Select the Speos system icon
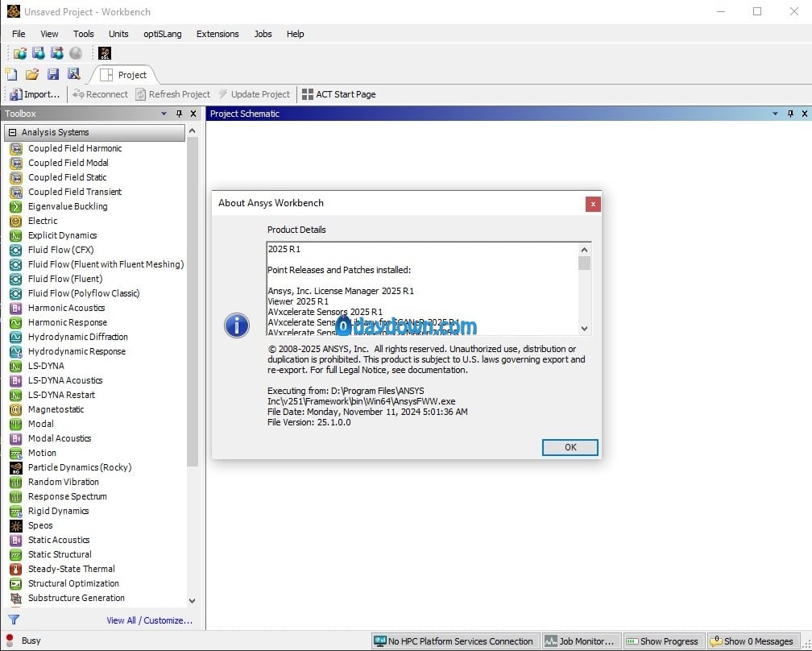This screenshot has width=812, height=651. coord(16,525)
